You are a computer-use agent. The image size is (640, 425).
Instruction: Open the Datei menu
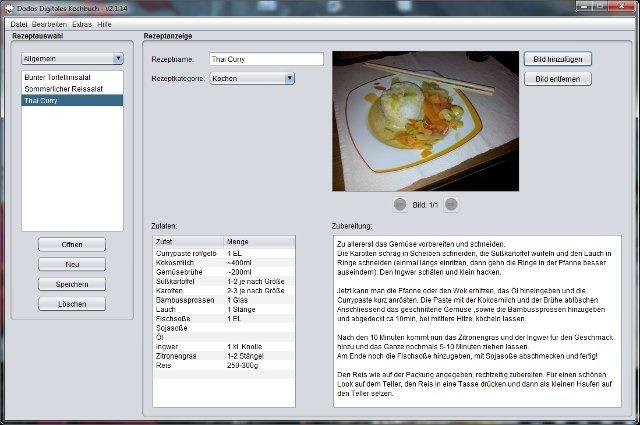(x=19, y=24)
